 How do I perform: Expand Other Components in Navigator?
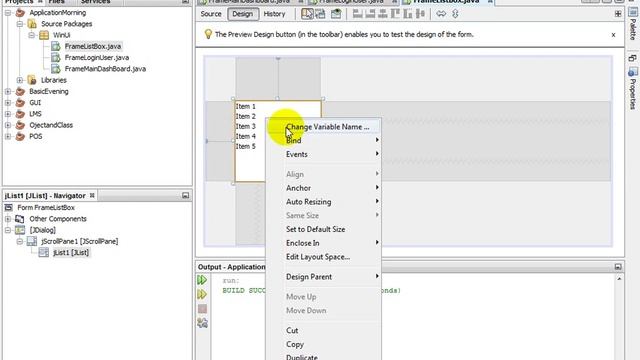coord(8,219)
